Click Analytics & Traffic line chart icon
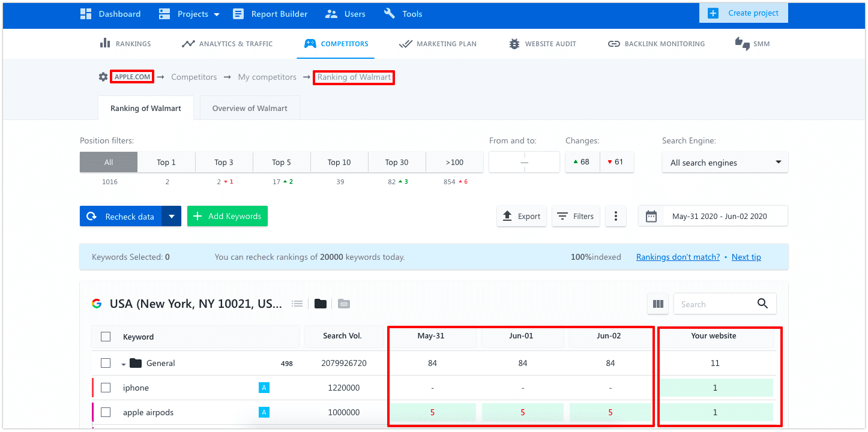The height and width of the screenshot is (432, 868). 188,44
